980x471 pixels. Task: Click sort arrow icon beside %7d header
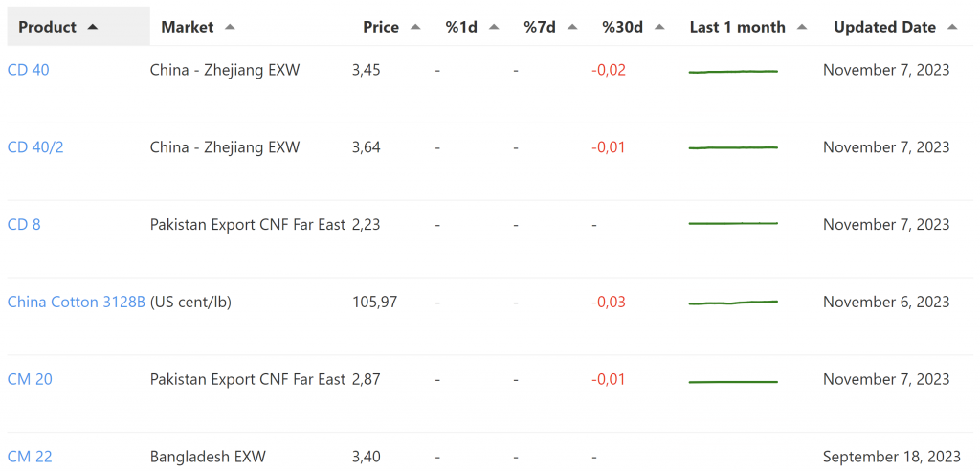pyautogui.click(x=571, y=27)
